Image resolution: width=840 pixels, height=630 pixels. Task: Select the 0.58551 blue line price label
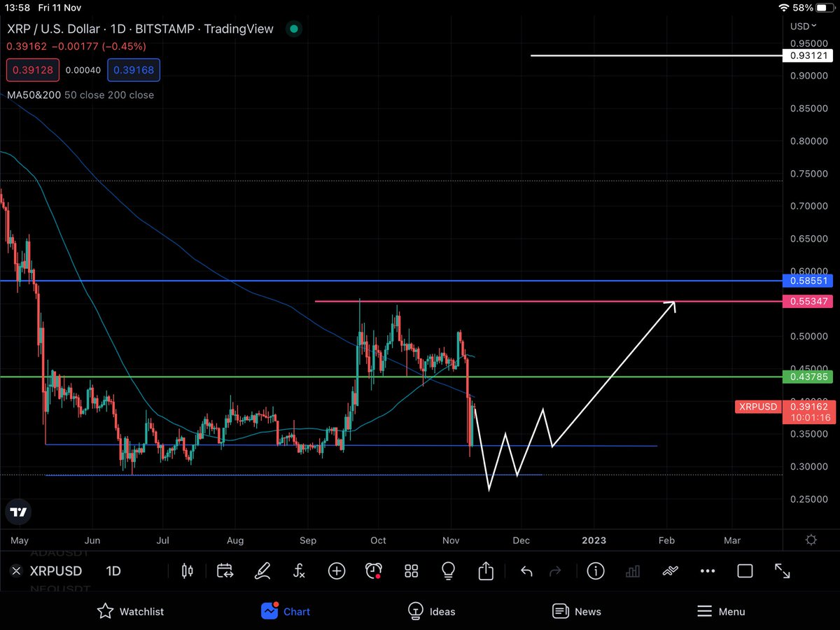pyautogui.click(x=808, y=281)
